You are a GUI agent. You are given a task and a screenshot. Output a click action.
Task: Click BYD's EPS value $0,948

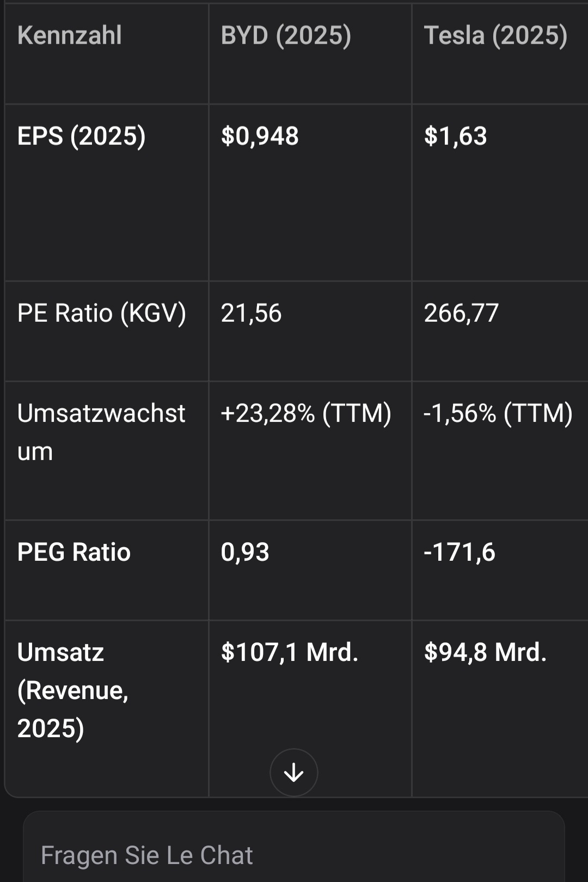260,136
